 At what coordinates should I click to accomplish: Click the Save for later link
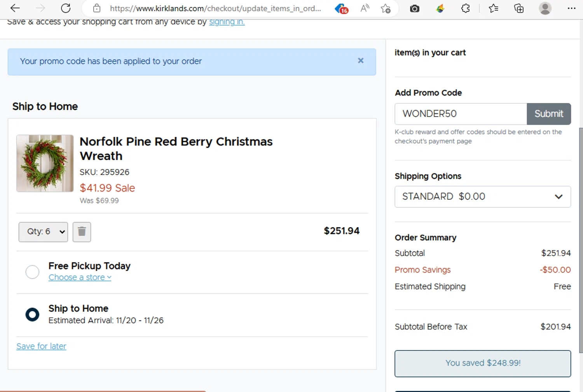pos(41,346)
